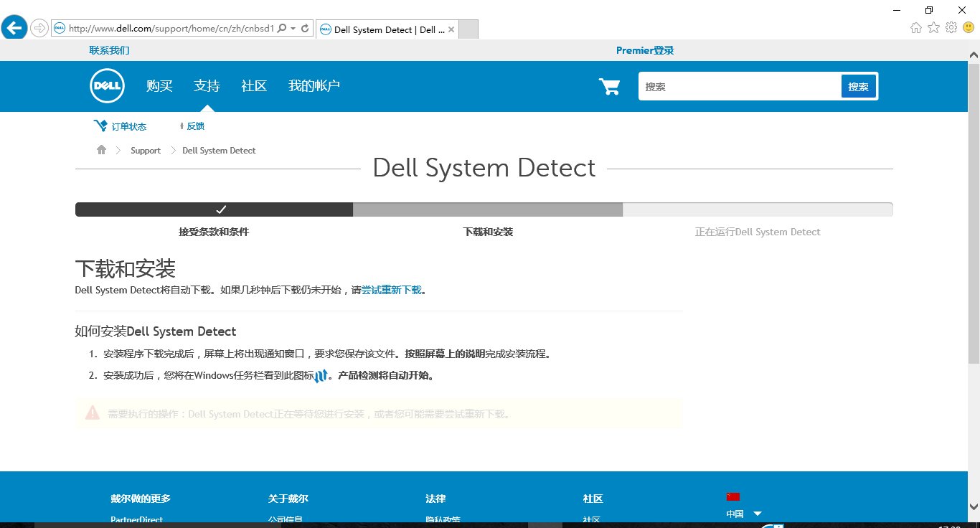Click the Dell icon in the address bar
This screenshot has height=528, width=980.
pyautogui.click(x=58, y=29)
